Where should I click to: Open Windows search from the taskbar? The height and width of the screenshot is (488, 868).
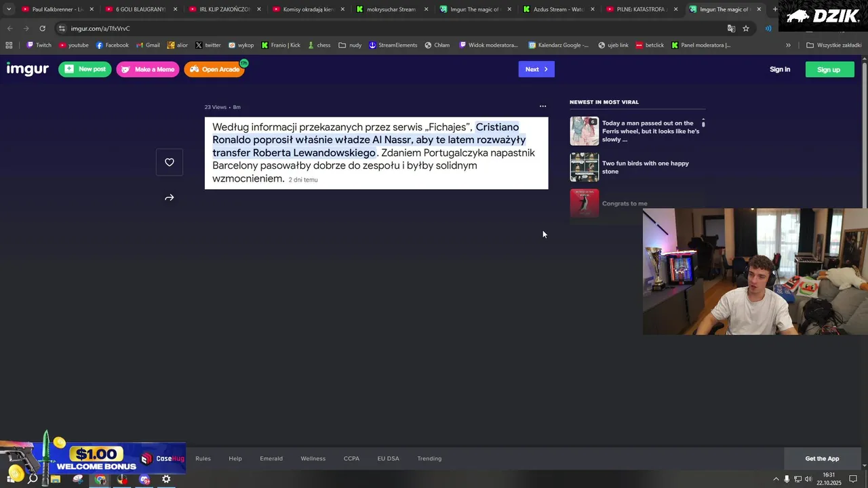[x=33, y=479]
